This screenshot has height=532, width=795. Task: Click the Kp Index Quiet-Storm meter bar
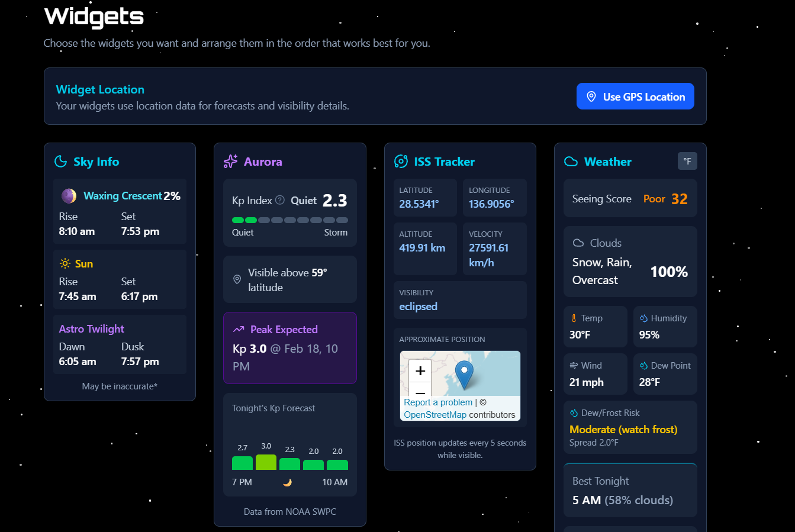point(290,220)
